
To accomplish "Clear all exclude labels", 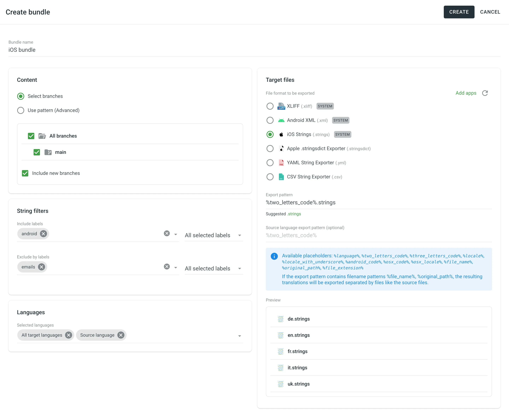I will (167, 267).
